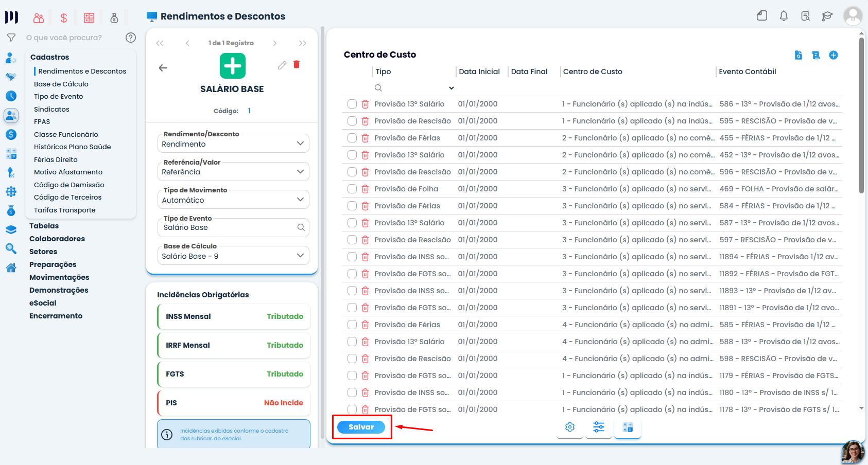Delete the Provisão de Folha row via trash icon
Image resolution: width=868 pixels, height=465 pixels.
(x=365, y=189)
